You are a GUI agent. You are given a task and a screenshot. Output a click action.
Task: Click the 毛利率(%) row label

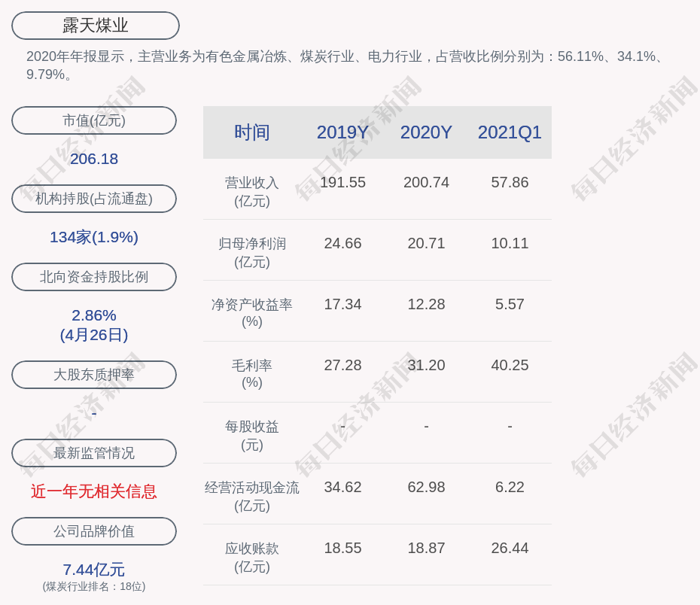[x=252, y=374]
